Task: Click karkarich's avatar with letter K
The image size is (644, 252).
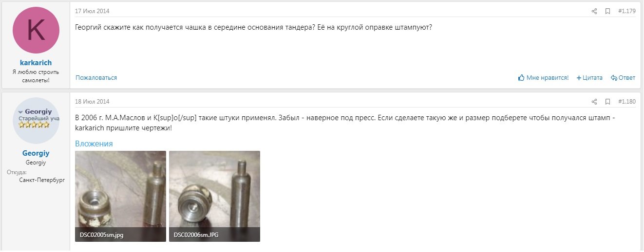Action: pyautogui.click(x=36, y=30)
